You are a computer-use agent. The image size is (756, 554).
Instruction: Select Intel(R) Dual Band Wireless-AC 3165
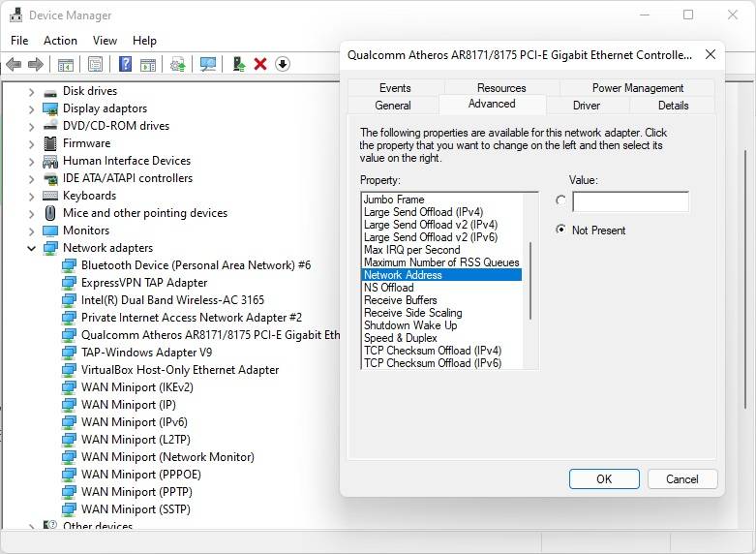click(x=172, y=300)
